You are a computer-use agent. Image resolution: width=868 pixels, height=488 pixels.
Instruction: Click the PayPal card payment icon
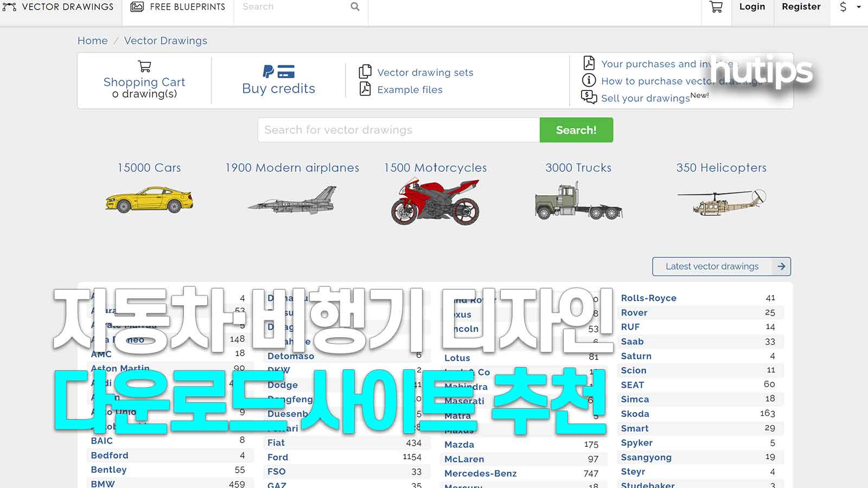click(x=279, y=71)
